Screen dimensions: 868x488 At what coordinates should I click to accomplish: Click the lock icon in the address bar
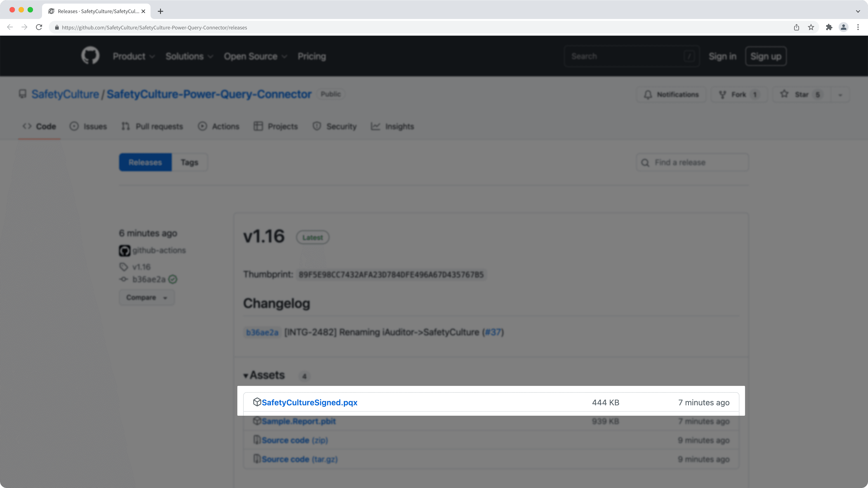57,27
